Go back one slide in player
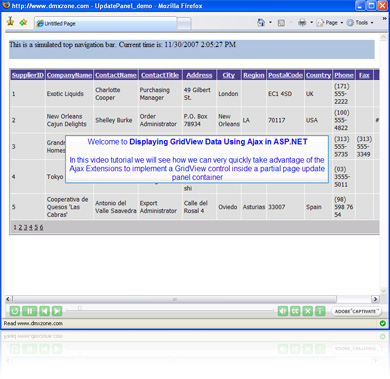The height and width of the screenshot is (379, 390). point(44,311)
